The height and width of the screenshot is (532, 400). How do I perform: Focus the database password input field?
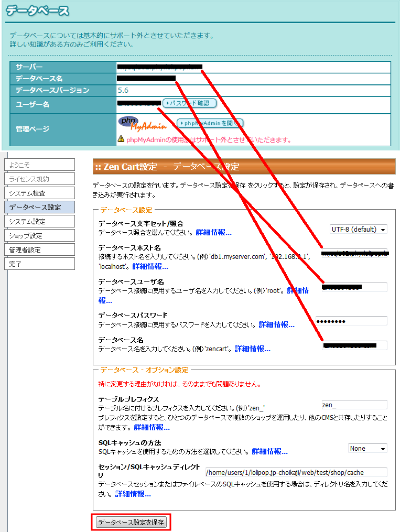[351, 321]
